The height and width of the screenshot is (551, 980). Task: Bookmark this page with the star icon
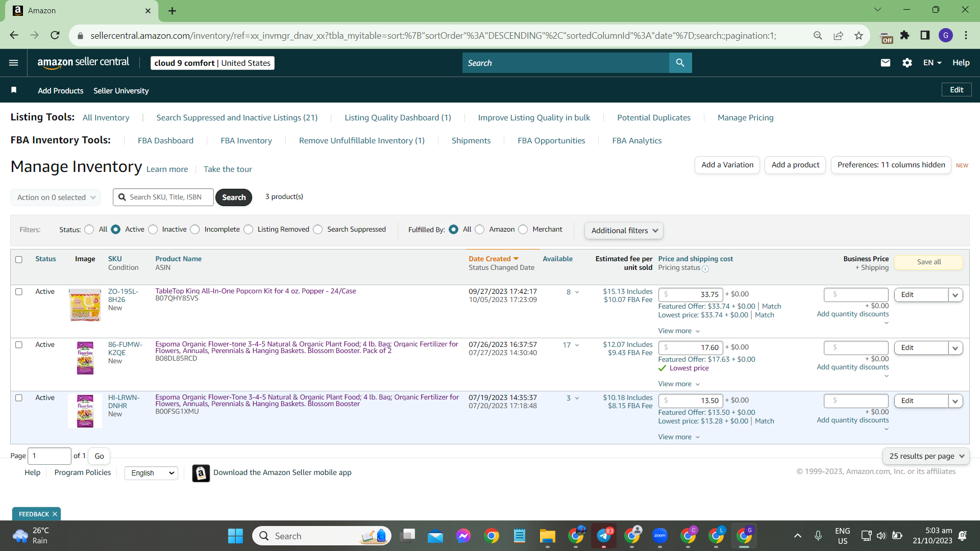pos(859,35)
